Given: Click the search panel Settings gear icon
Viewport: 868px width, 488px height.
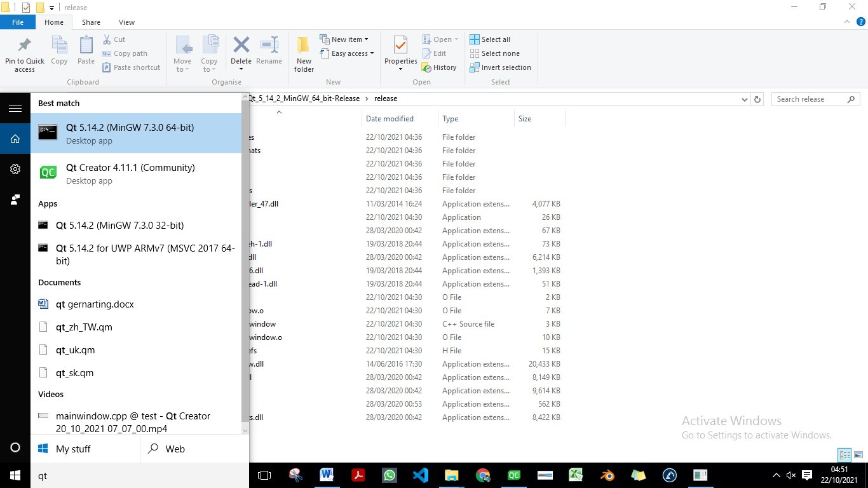Looking at the screenshot, I should point(15,169).
